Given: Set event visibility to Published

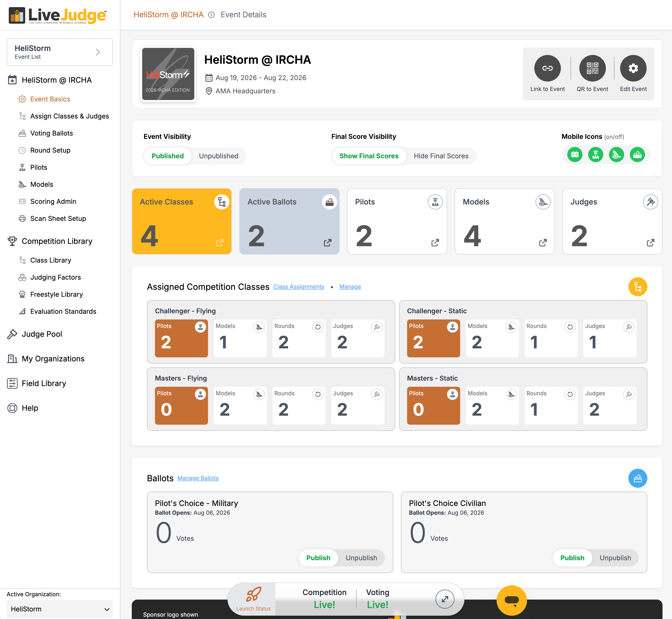Looking at the screenshot, I should click(x=168, y=156).
